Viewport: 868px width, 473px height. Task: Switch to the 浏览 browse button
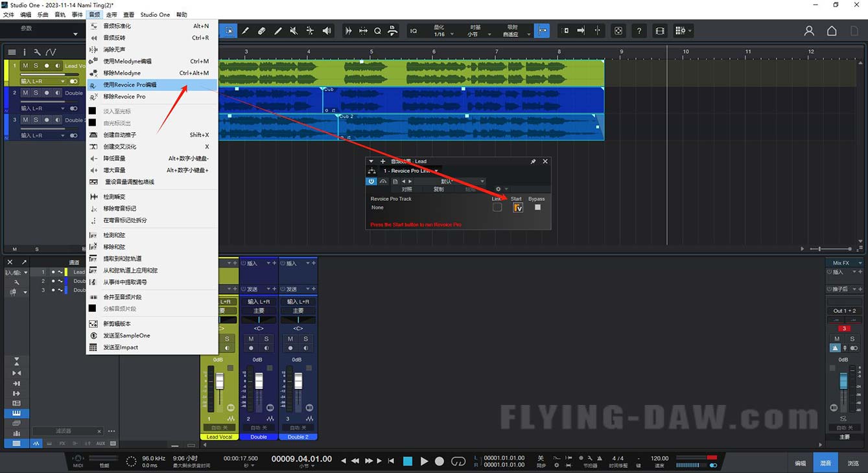(853, 463)
